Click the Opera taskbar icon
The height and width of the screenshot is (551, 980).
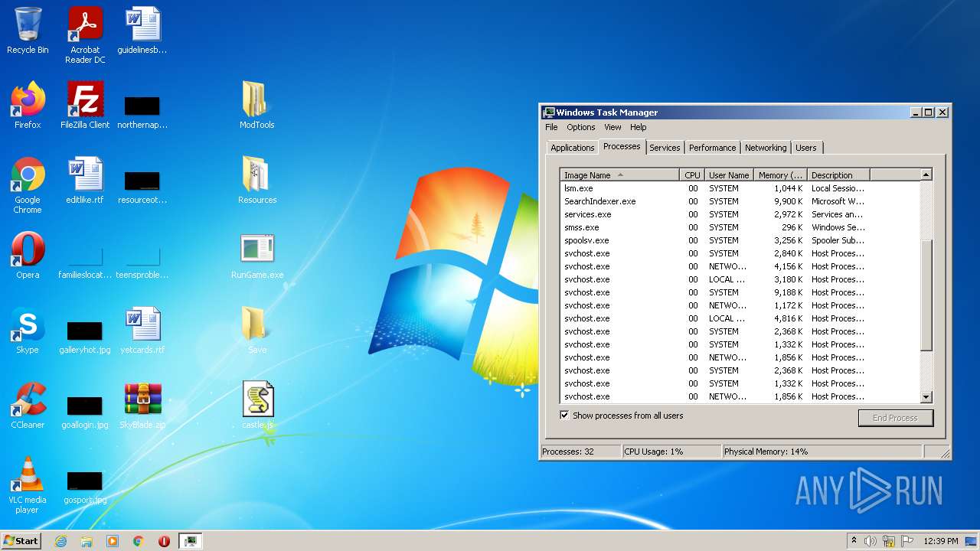pos(164,541)
